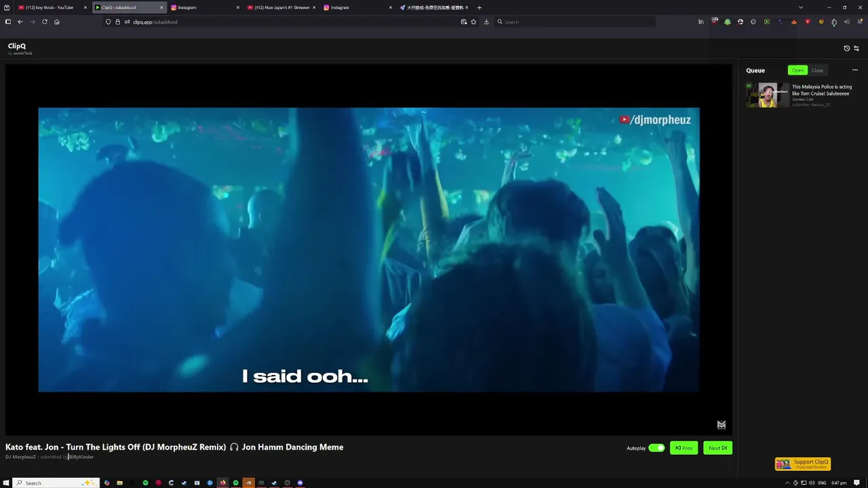This screenshot has width=868, height=488.
Task: Open the downloads arrow icon
Action: tap(486, 22)
